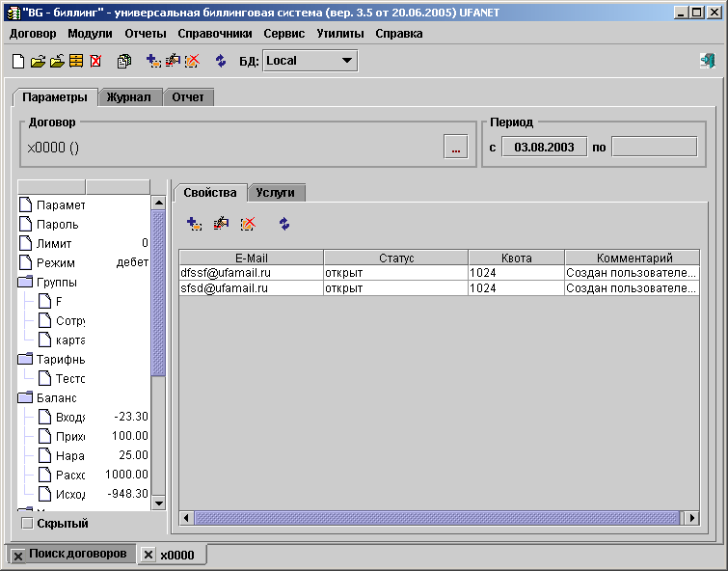Click the new blank document icon

[x=18, y=61]
